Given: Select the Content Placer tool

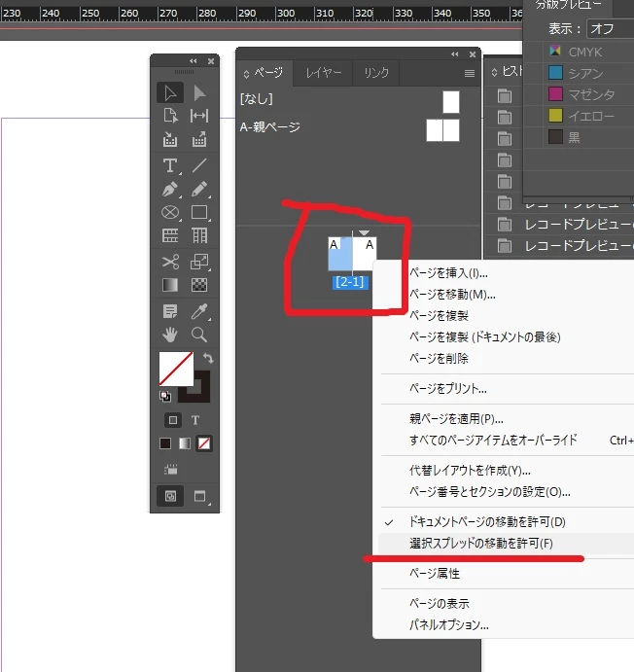Looking at the screenshot, I should pos(199,139).
